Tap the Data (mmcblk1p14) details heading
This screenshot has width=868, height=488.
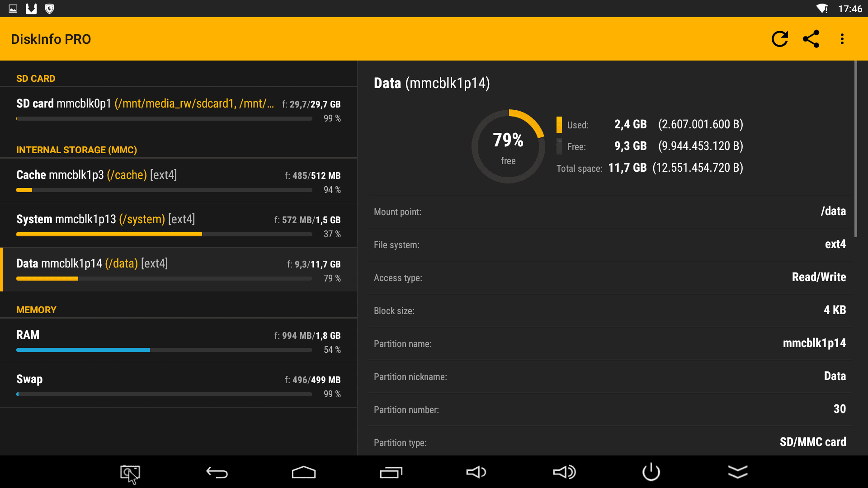[x=432, y=83]
